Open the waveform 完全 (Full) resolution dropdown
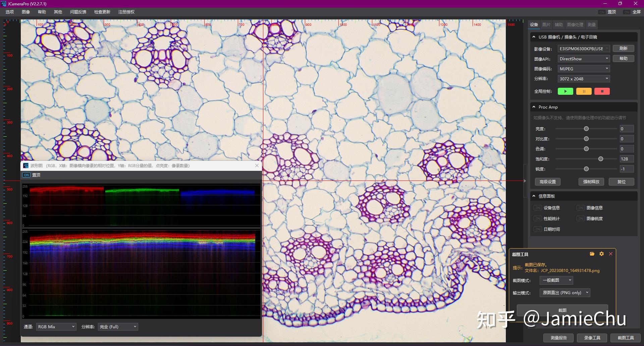644x346 pixels. [x=118, y=327]
